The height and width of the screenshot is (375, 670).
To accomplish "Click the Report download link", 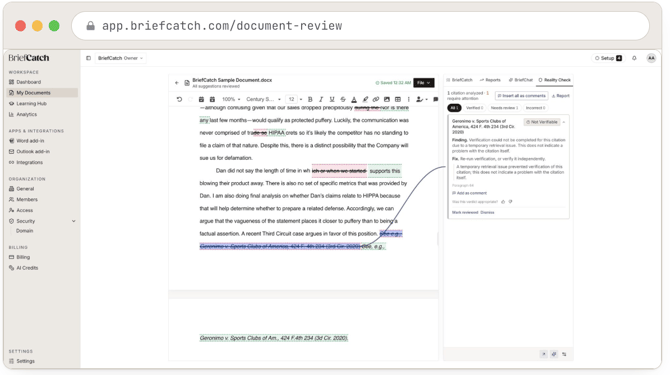I will tap(561, 96).
